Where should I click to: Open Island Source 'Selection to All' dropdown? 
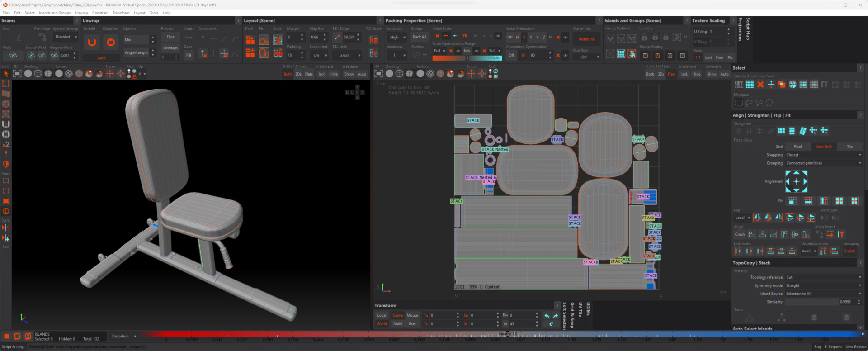tap(823, 294)
